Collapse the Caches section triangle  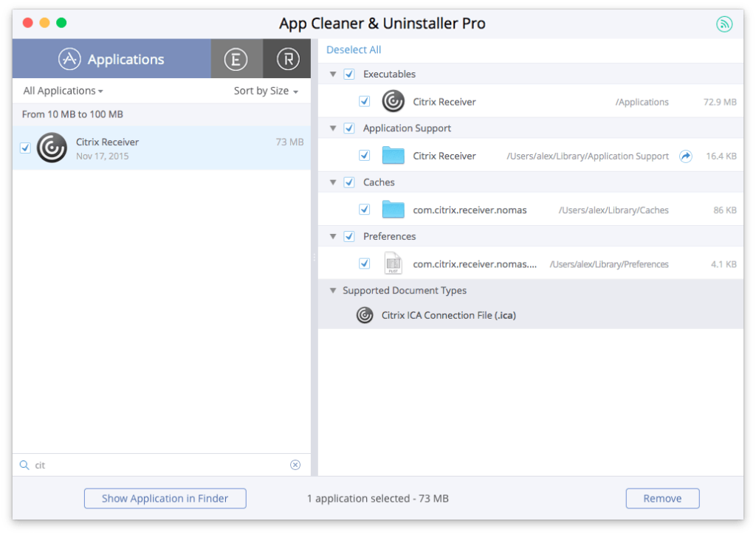coord(334,182)
